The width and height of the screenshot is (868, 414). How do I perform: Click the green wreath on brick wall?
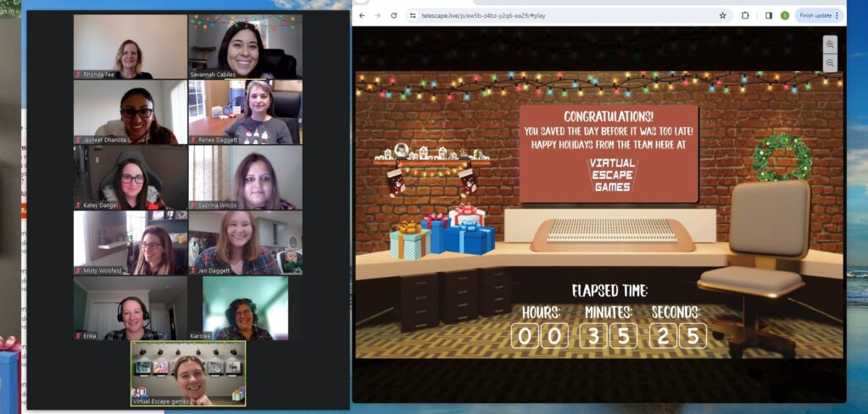[x=782, y=157]
